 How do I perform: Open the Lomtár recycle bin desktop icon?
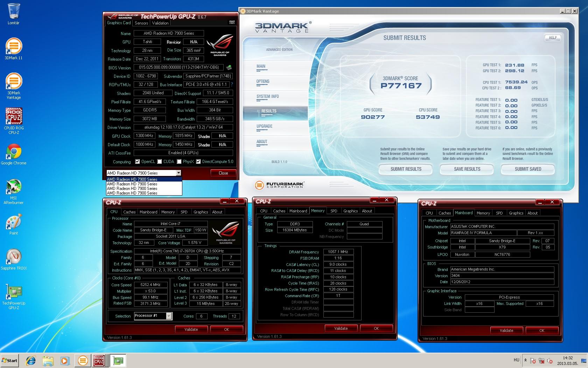coord(13,14)
